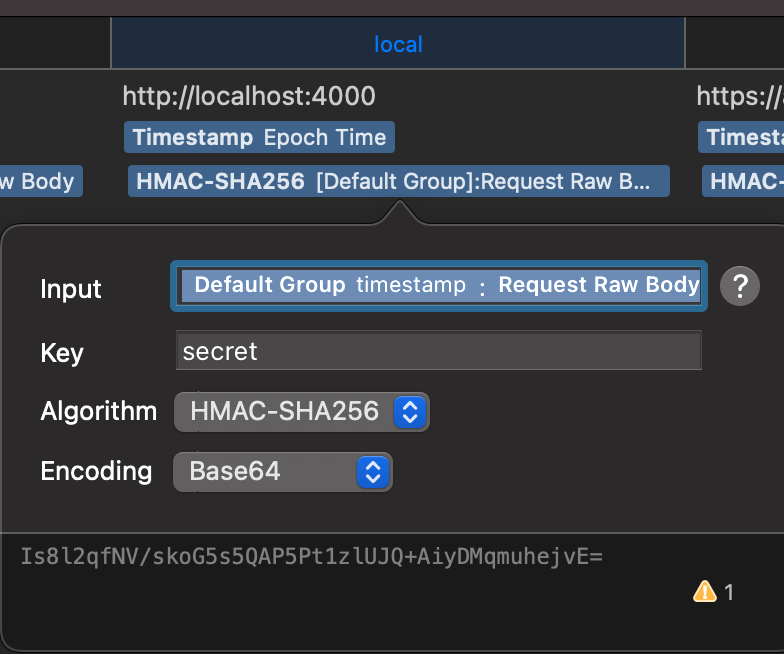
Task: Click the Key field containing secret
Action: pos(438,350)
